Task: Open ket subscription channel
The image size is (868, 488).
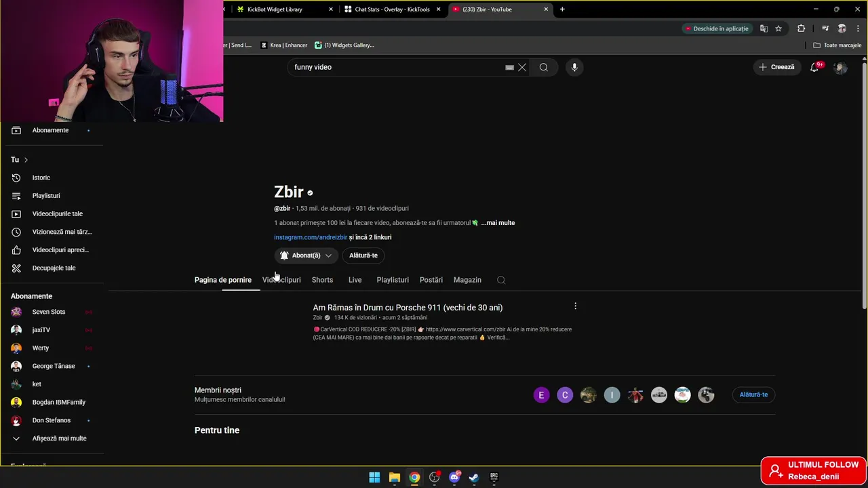Action: click(x=53, y=384)
